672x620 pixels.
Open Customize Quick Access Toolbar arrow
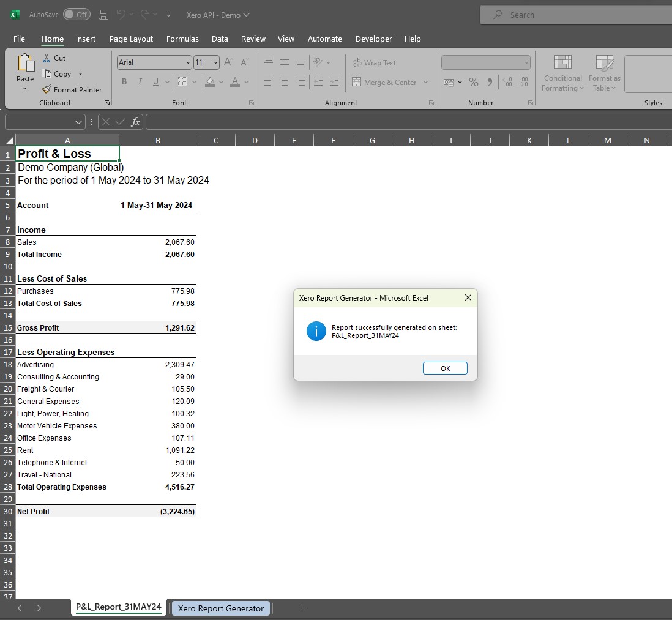coord(168,15)
